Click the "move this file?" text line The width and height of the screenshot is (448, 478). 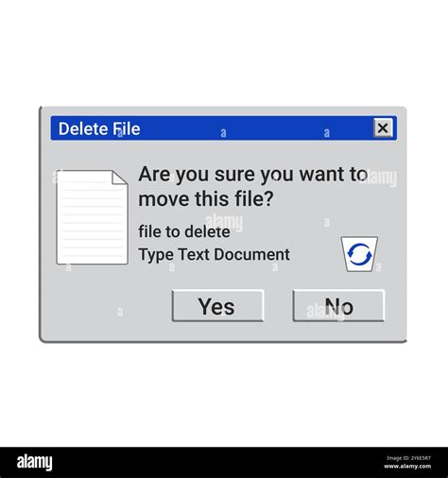click(x=206, y=199)
